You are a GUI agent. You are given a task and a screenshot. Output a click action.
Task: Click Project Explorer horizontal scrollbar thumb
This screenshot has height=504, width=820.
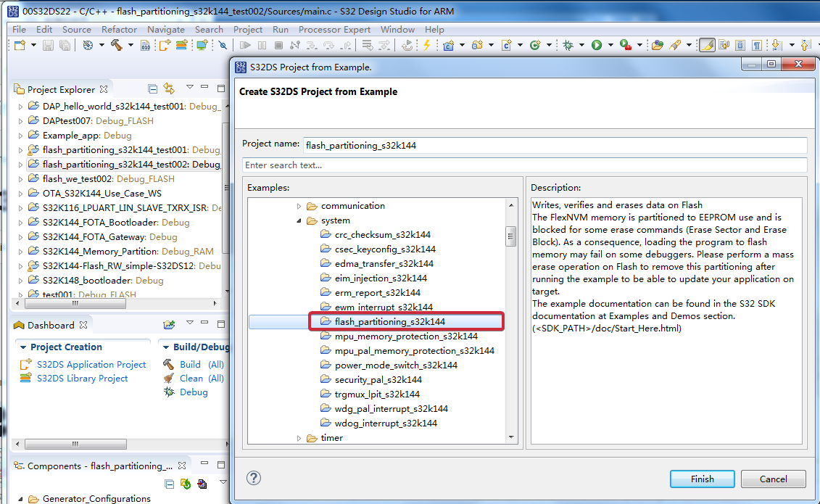[x=75, y=303]
